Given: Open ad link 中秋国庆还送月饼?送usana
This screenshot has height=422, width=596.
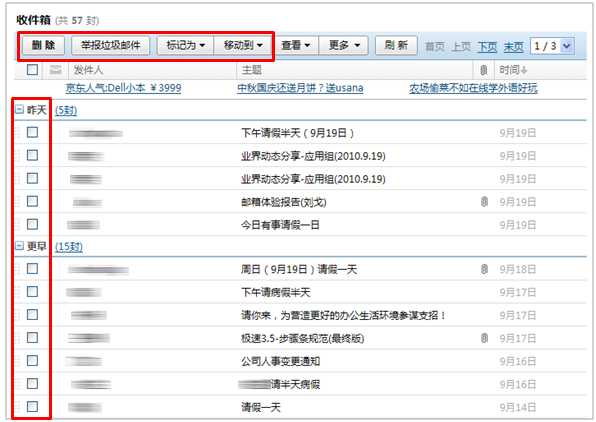Looking at the screenshot, I should point(300,88).
